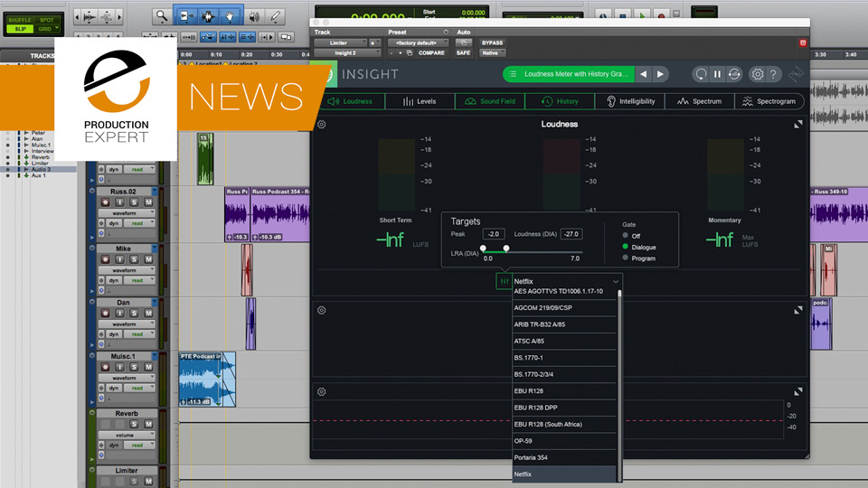Open History panel settings gear
The image size is (868, 488).
coord(322,391)
